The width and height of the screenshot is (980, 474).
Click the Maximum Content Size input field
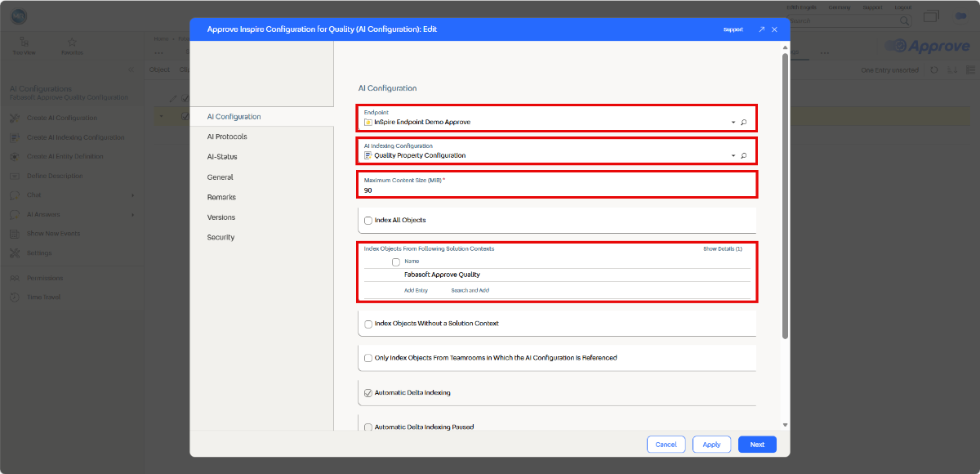[555, 190]
